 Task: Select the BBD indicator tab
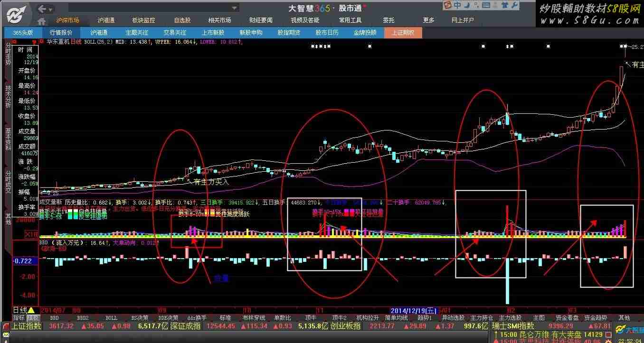[55, 318]
